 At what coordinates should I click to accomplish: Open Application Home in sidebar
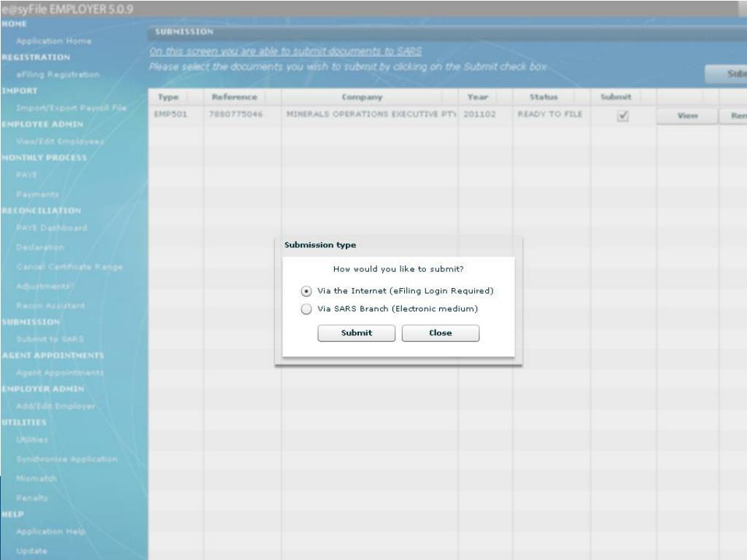54,41
